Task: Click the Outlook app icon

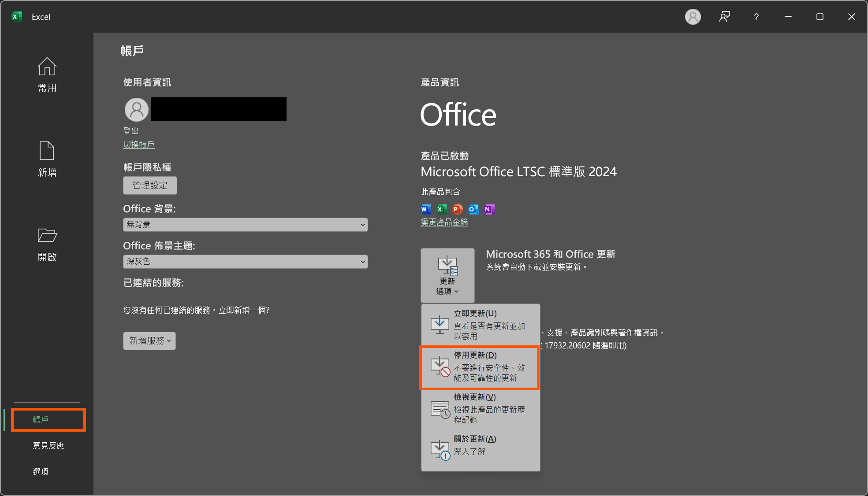Action: pos(473,209)
